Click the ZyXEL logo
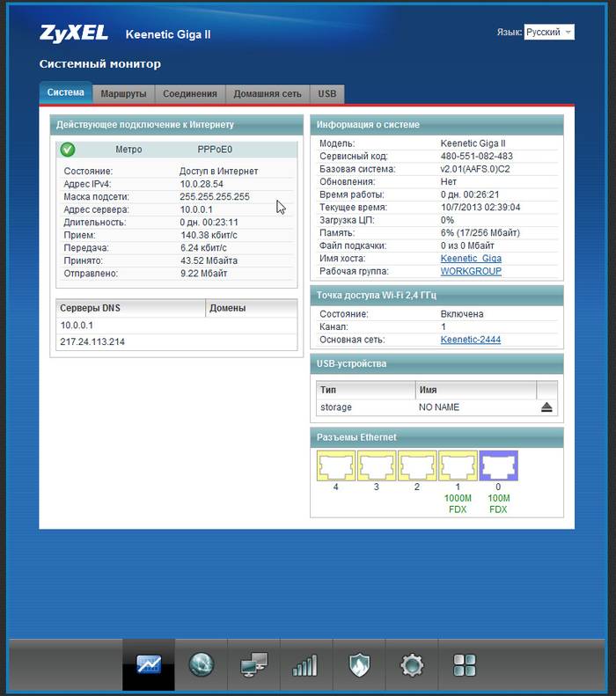616x696 pixels. coord(74,33)
